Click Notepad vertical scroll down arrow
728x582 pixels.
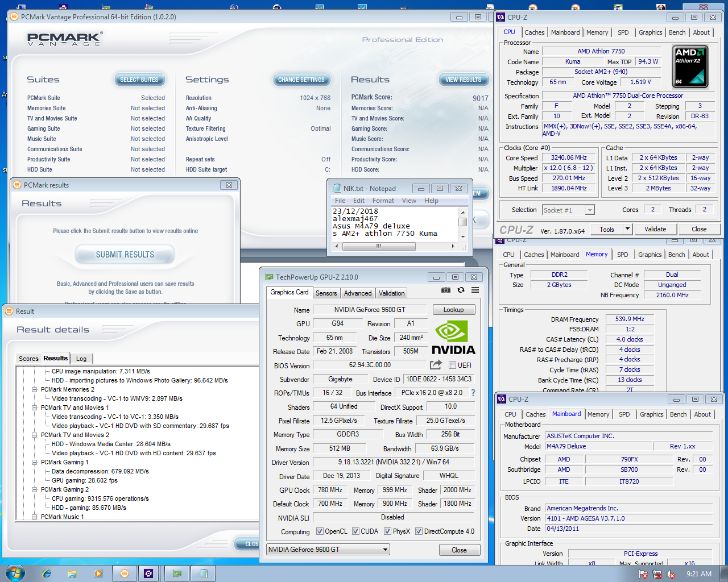(x=463, y=236)
